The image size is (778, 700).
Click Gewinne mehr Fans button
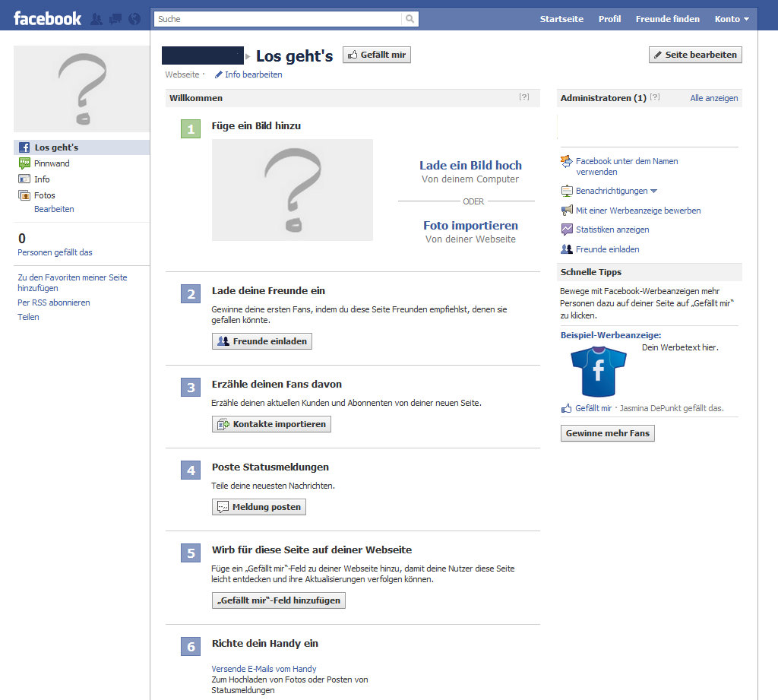point(607,433)
